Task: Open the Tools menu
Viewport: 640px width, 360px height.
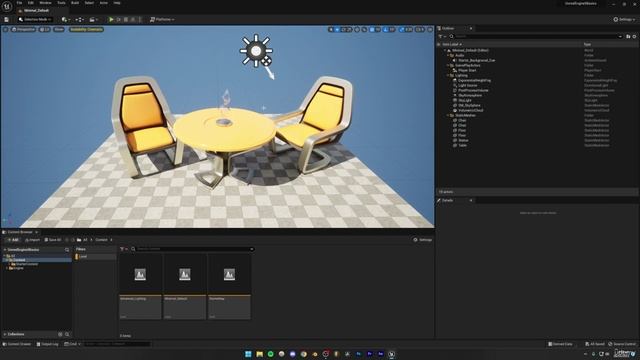Action: pyautogui.click(x=61, y=3)
